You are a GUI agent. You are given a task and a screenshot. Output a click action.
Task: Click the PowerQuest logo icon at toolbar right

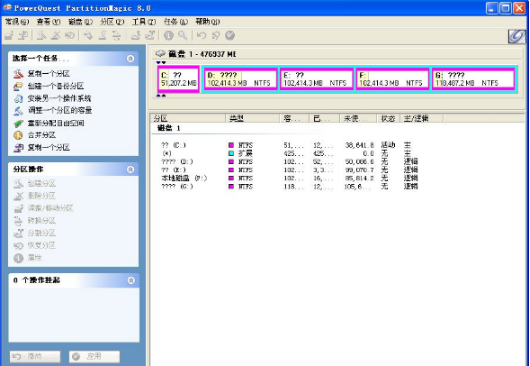(517, 36)
